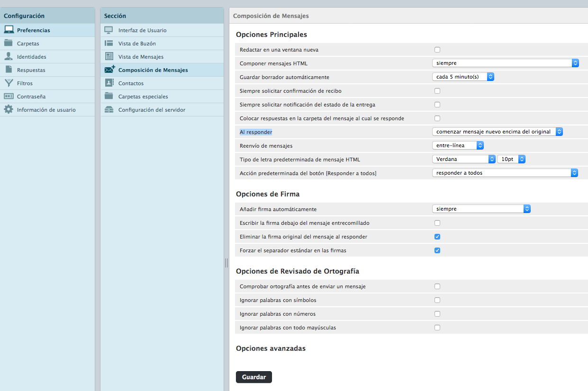Click the Opciones Principales heading

(271, 35)
